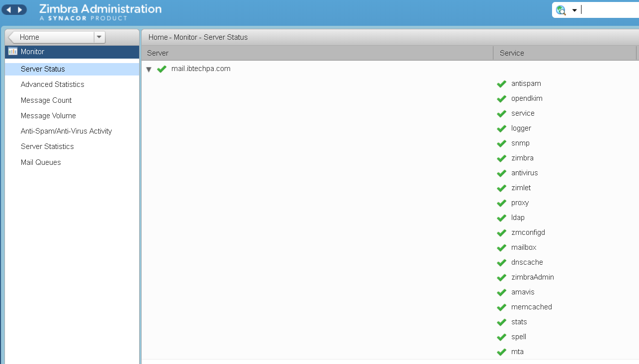Select the logger service label

click(521, 128)
